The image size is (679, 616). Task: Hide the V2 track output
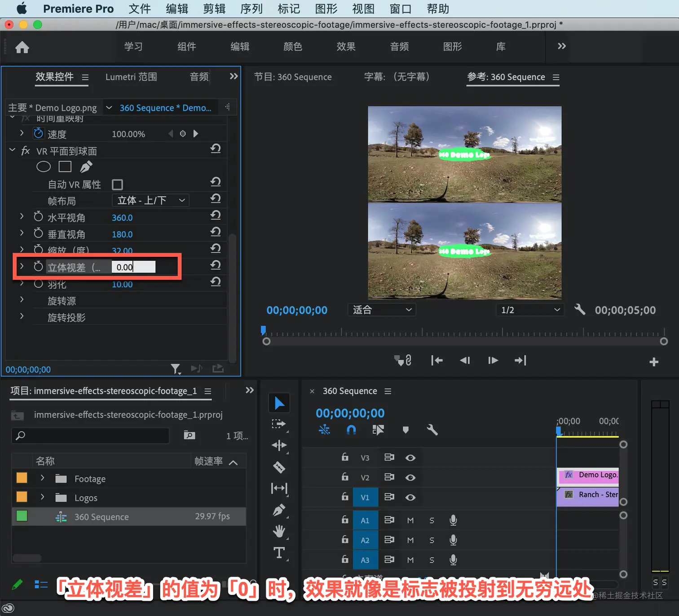coord(410,478)
